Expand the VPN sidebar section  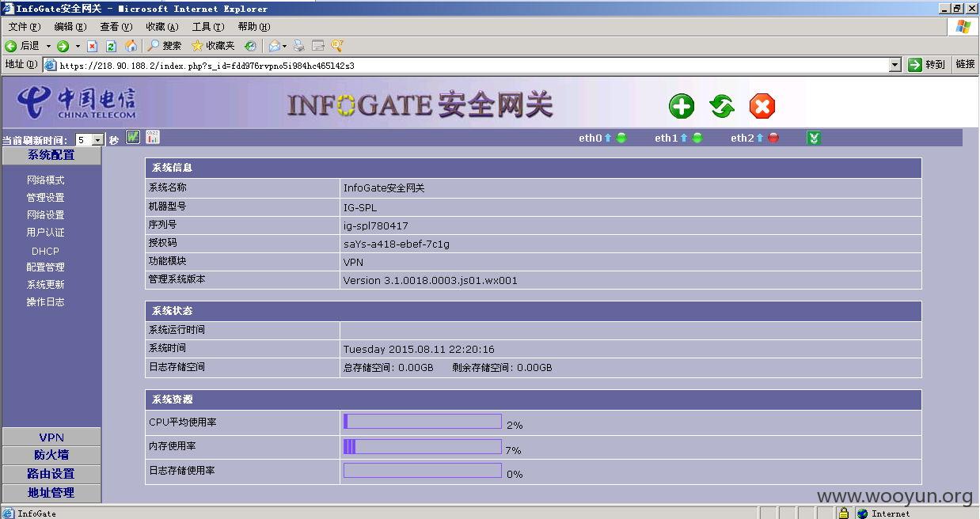point(51,437)
